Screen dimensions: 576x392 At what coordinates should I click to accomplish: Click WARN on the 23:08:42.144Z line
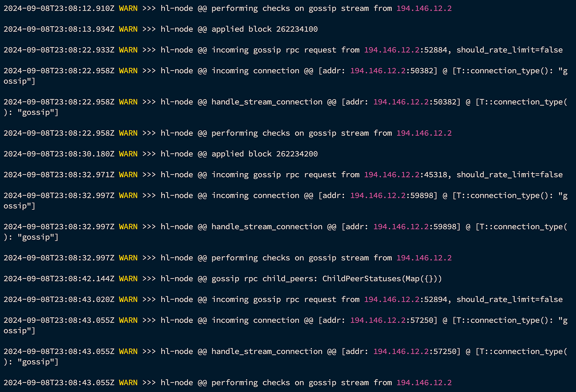[x=128, y=279]
